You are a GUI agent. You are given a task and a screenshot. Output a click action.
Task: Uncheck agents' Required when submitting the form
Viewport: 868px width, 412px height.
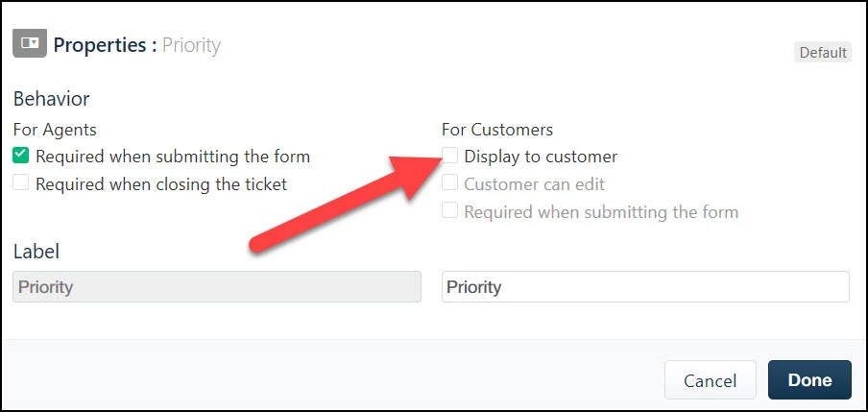pyautogui.click(x=21, y=156)
